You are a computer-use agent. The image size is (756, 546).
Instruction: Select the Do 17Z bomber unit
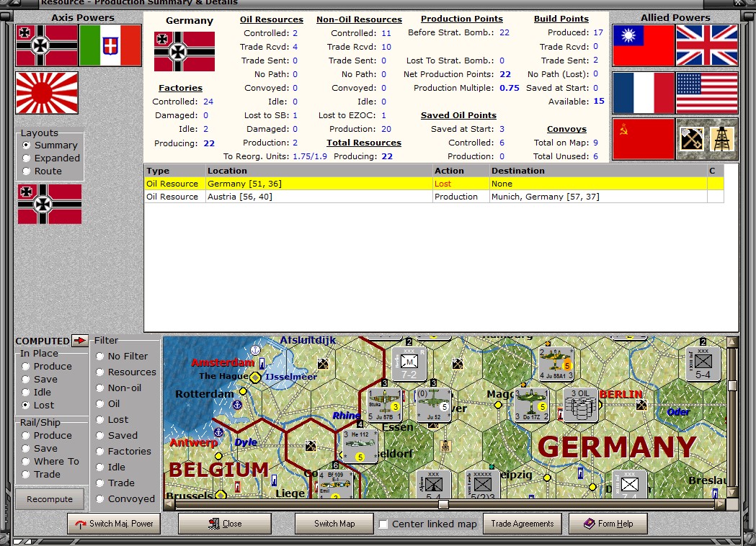pos(531,405)
